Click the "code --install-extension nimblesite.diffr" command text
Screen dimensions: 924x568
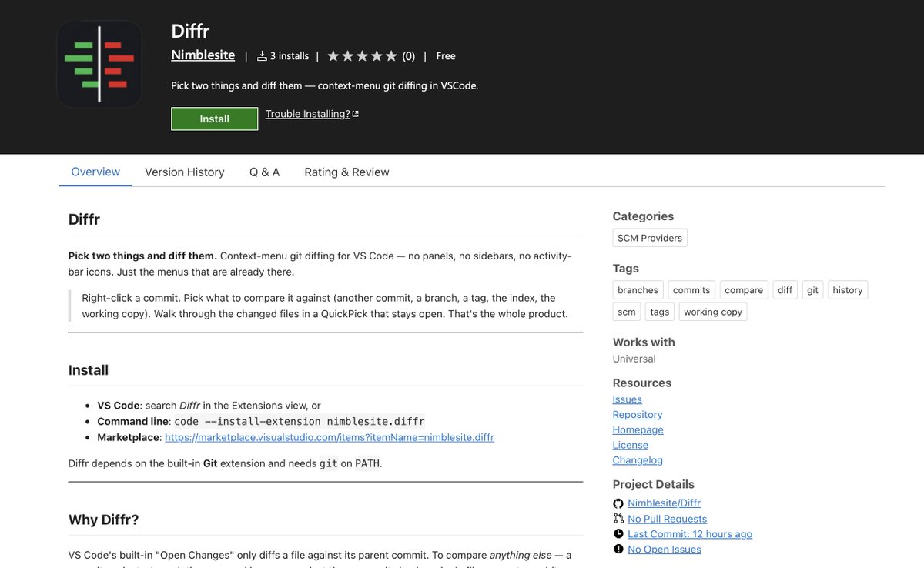point(300,422)
